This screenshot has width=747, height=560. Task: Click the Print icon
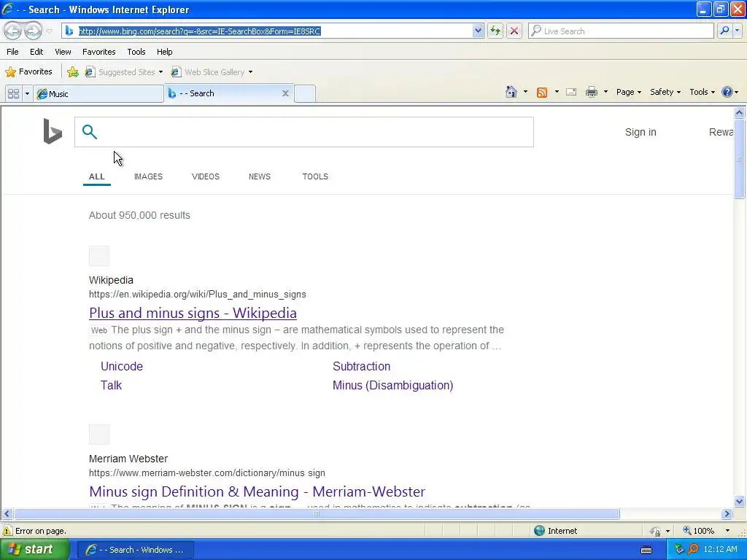[591, 92]
